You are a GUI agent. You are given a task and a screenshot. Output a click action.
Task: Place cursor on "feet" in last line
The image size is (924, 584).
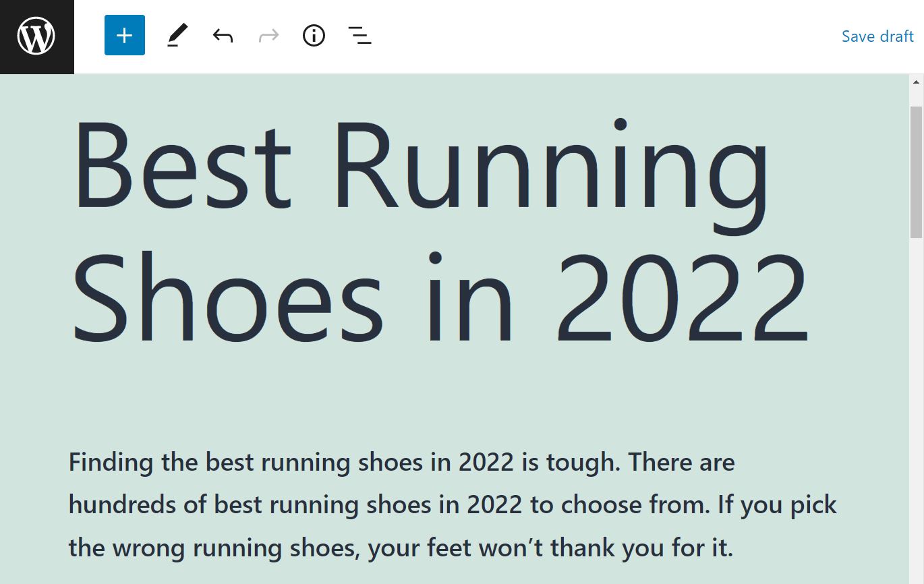[x=451, y=548]
